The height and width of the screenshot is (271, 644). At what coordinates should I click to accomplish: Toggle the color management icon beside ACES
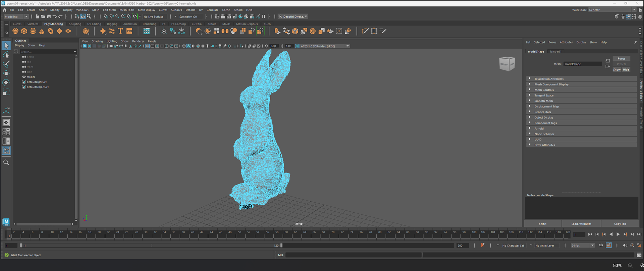click(297, 46)
